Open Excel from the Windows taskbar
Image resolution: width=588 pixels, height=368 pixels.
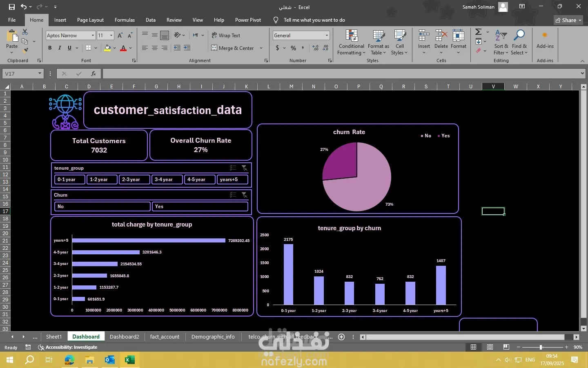coord(129,360)
